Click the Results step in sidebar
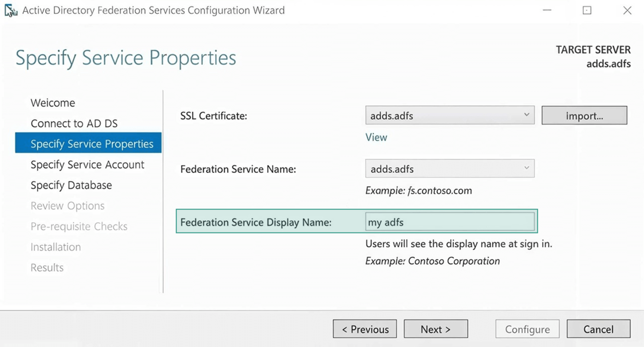Viewport: 644px width, 347px height. tap(47, 268)
